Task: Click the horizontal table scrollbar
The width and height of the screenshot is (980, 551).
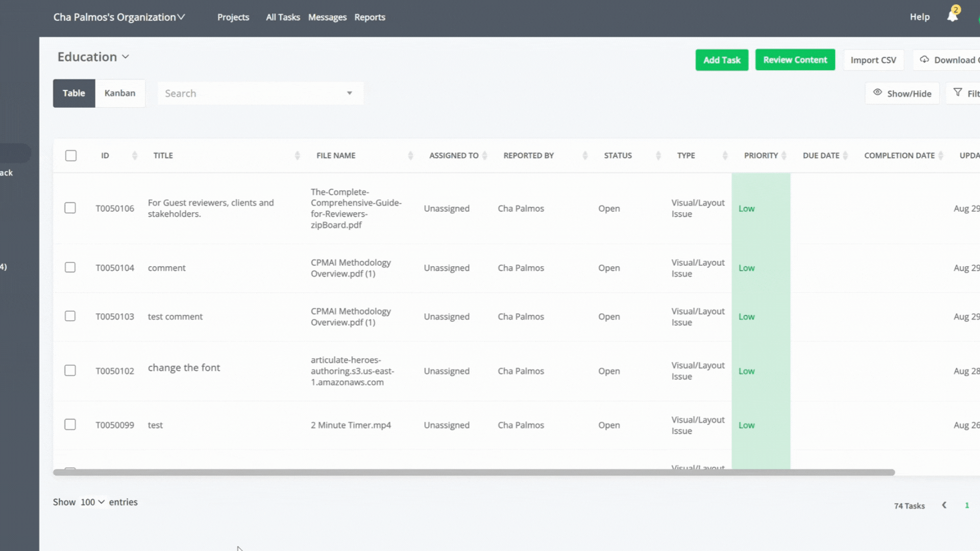Action: pos(474,472)
